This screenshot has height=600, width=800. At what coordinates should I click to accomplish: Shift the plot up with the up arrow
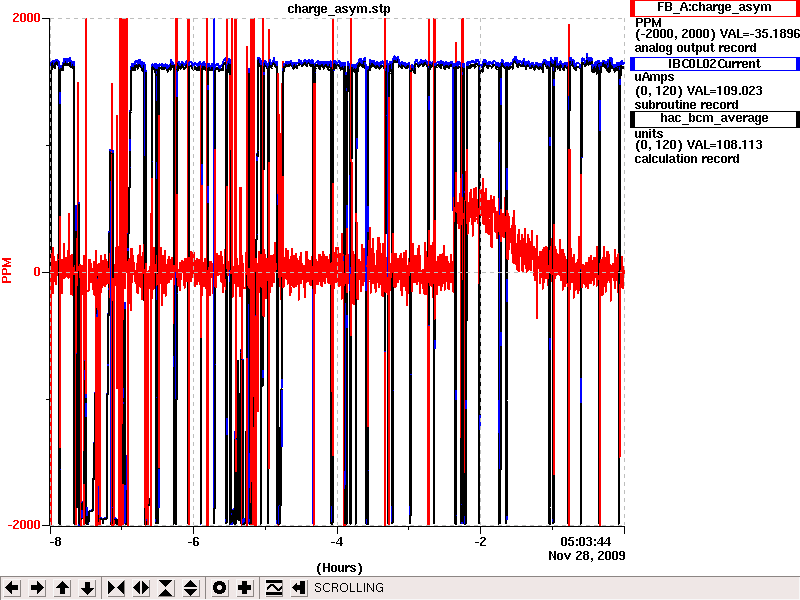[x=62, y=588]
